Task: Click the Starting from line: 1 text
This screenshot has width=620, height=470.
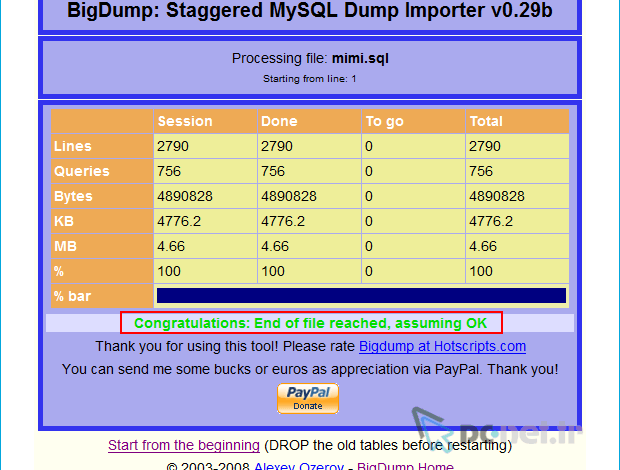Action: [x=310, y=79]
